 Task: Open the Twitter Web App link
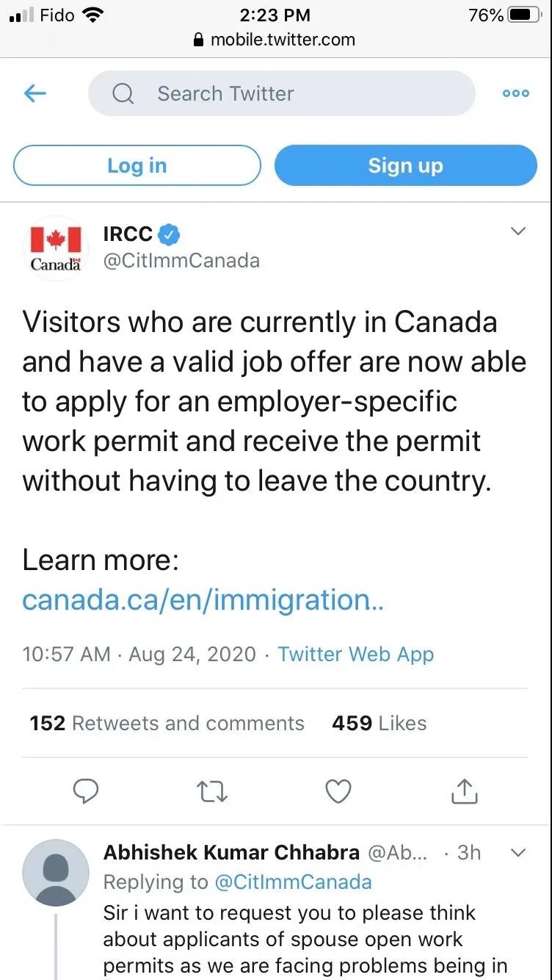[356, 654]
